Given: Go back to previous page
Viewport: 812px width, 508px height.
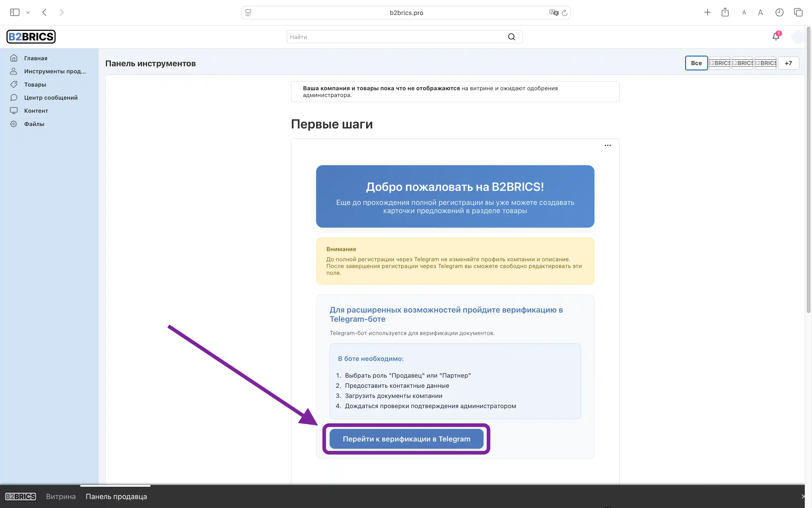Looking at the screenshot, I should (x=44, y=12).
